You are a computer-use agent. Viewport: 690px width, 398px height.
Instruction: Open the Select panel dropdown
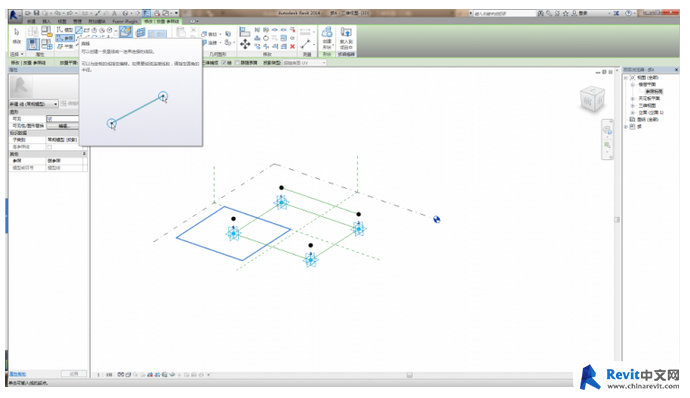[x=17, y=54]
